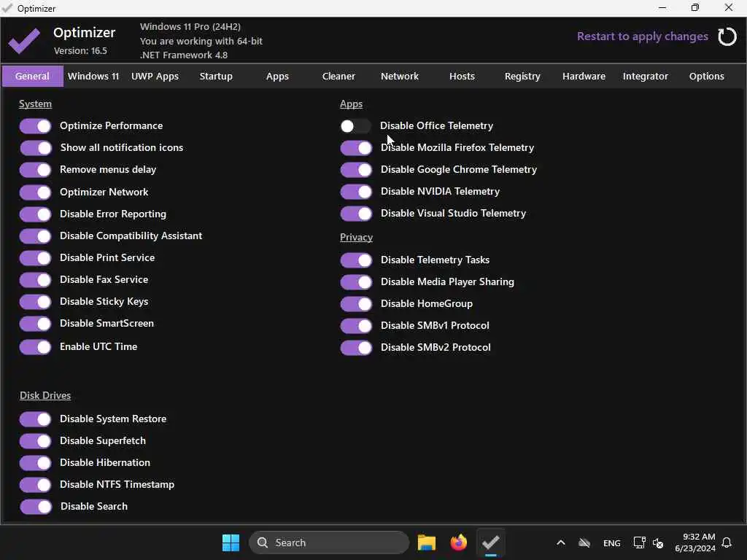This screenshot has width=747, height=560.
Task: Click the muted volume tray icon
Action: 658,542
